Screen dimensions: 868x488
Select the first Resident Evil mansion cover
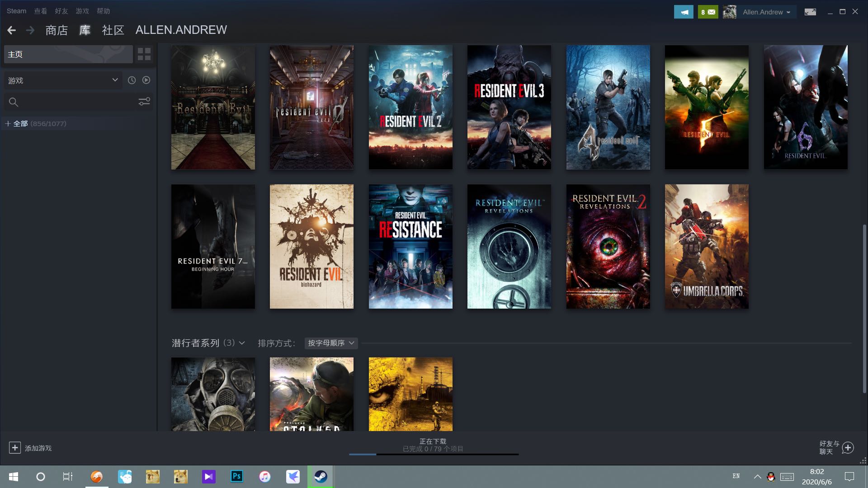(213, 108)
